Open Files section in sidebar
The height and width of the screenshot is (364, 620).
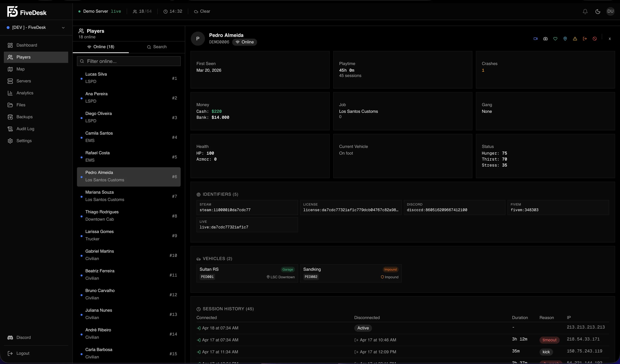pos(36,105)
